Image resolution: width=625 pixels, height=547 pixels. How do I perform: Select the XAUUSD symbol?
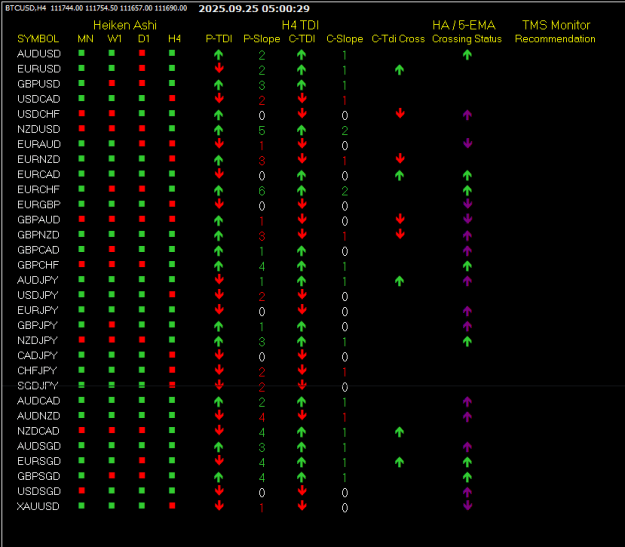(38, 506)
